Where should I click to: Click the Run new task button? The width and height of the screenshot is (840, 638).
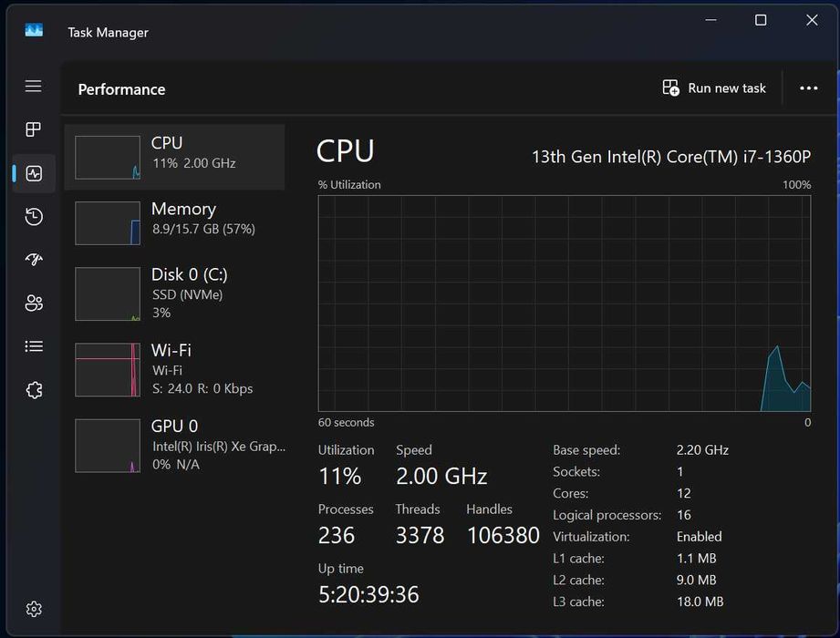point(714,88)
